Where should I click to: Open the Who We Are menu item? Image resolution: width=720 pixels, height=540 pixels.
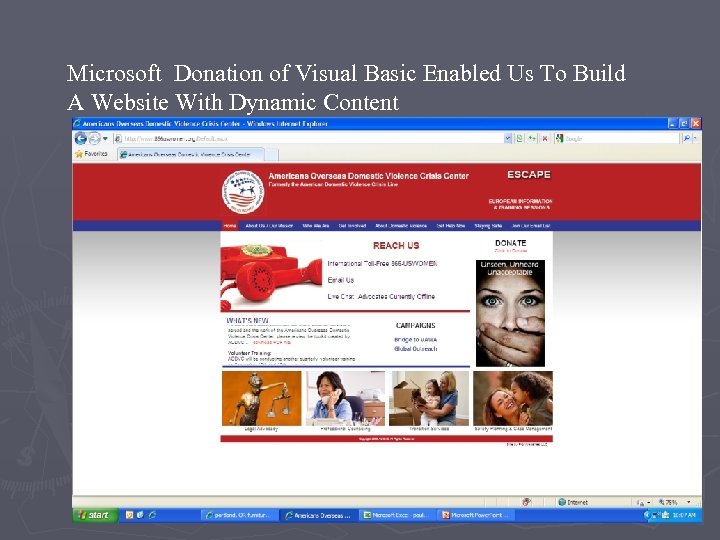coord(315,226)
